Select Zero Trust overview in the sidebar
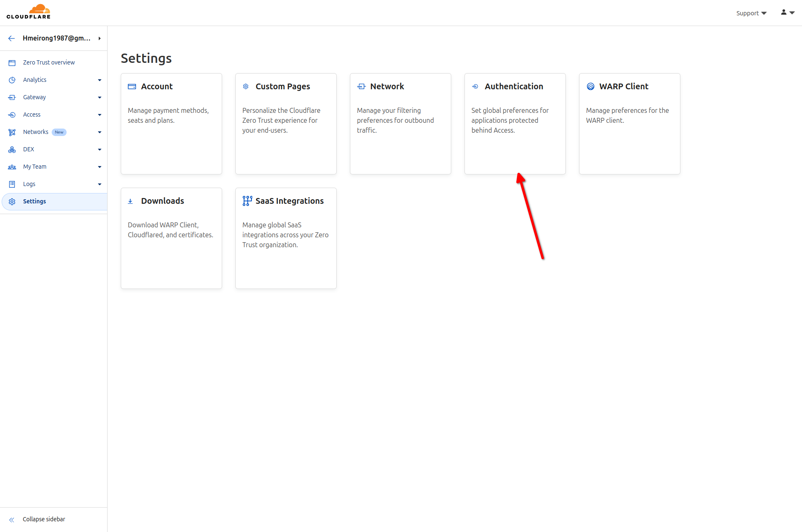Screen dimensions: 802x532 point(49,62)
